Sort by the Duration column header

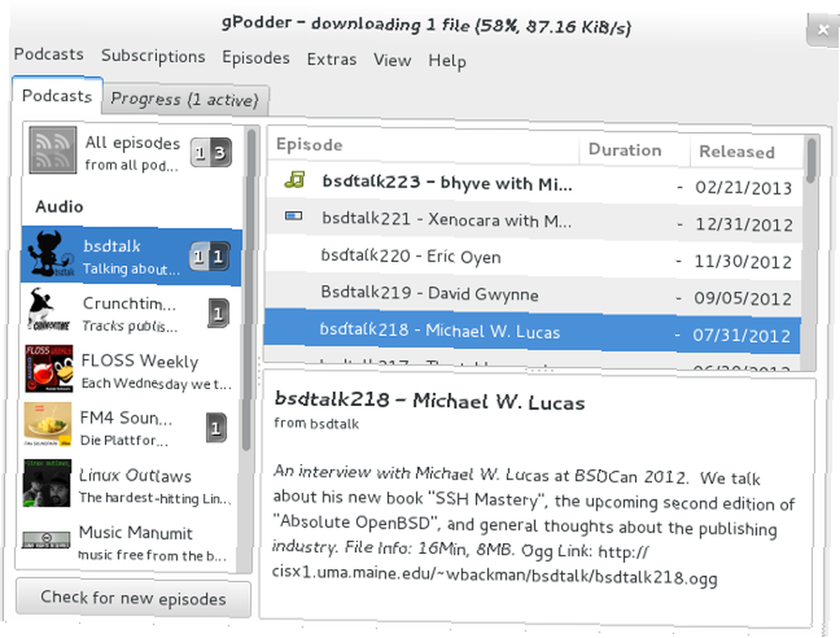(x=634, y=150)
